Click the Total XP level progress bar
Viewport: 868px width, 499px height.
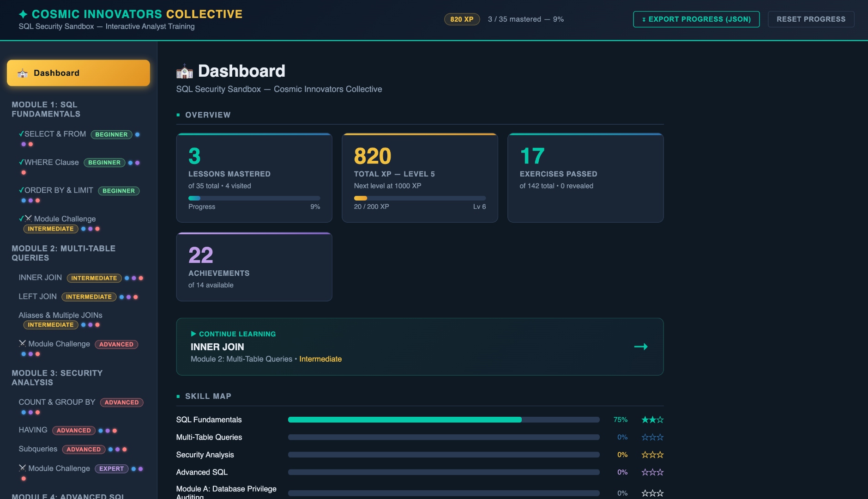tap(420, 198)
